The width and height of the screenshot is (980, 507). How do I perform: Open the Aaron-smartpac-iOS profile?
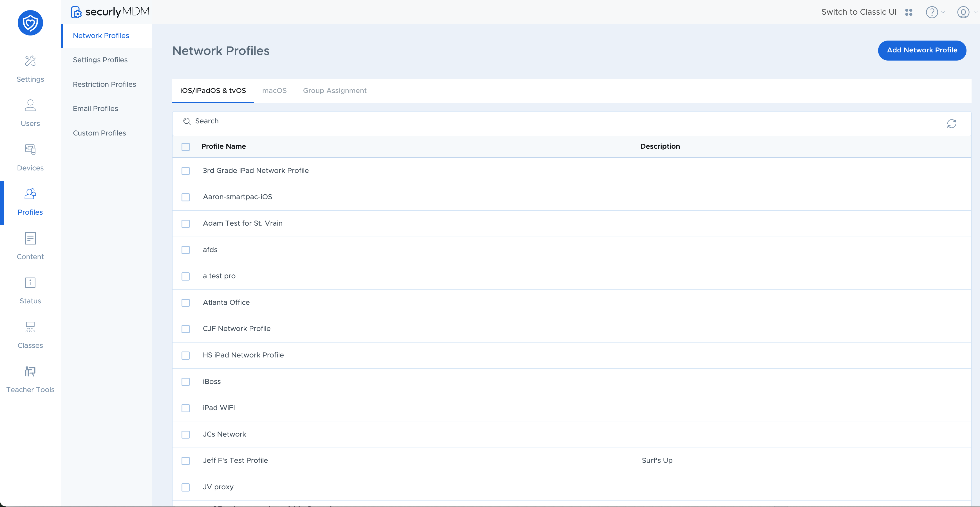(x=237, y=197)
